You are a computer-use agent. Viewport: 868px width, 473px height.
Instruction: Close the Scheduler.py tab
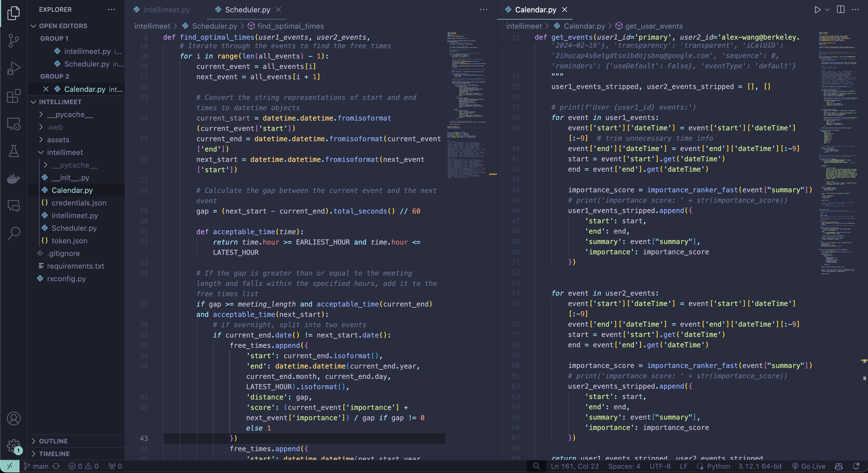278,10
